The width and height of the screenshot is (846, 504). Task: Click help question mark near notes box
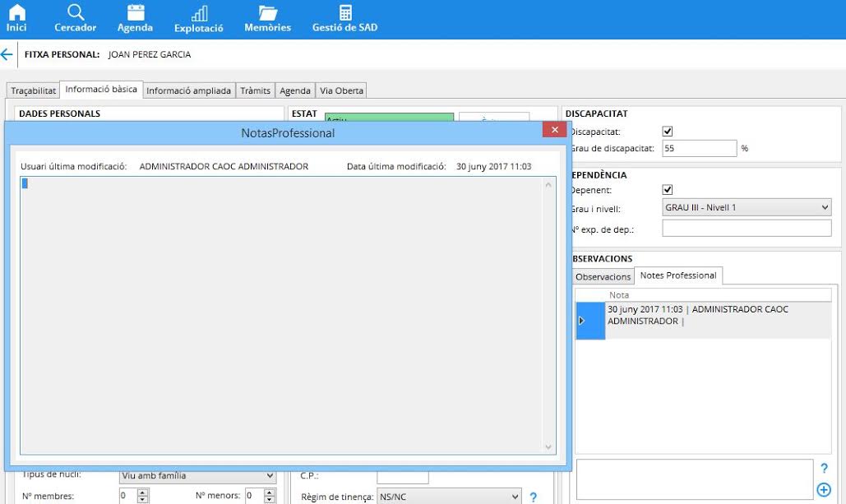[824, 469]
